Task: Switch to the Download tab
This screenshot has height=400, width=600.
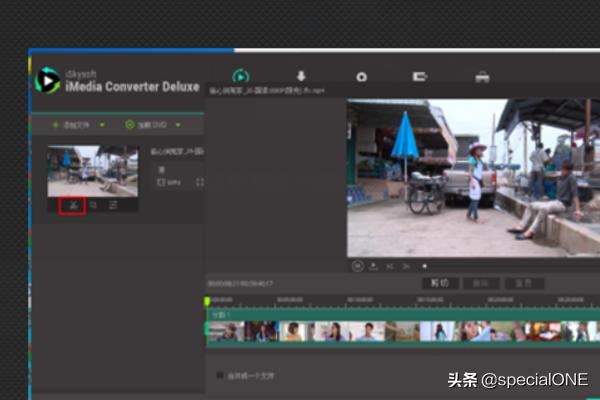Action: [301, 77]
